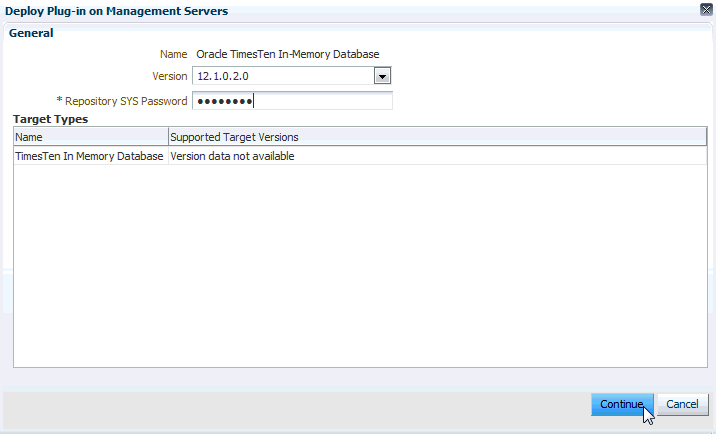Cancel the plug-in deployment
The width and height of the screenshot is (716, 434).
682,404
